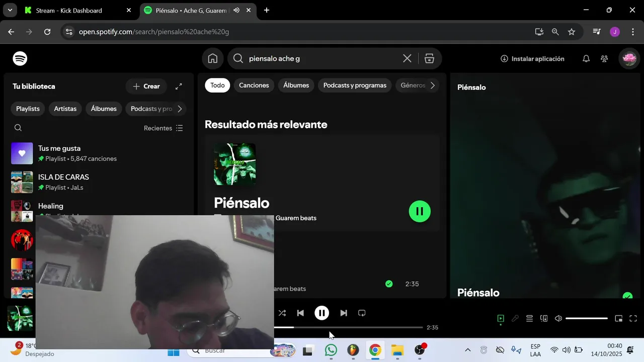Open Chrome media controls icon
The image size is (644, 362).
point(597,32)
